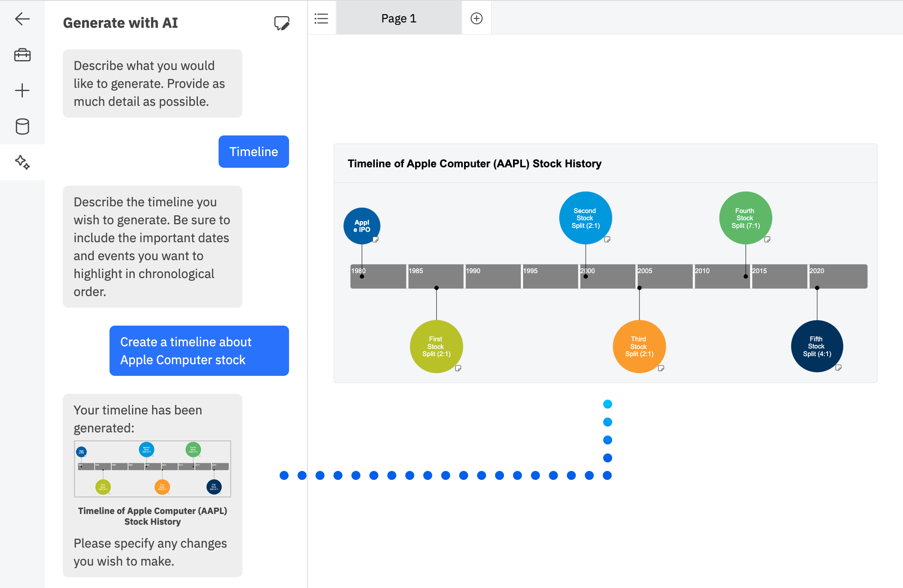The image size is (903, 588).
Task: Click the 1980 marker dot on the timeline
Action: [x=362, y=277]
